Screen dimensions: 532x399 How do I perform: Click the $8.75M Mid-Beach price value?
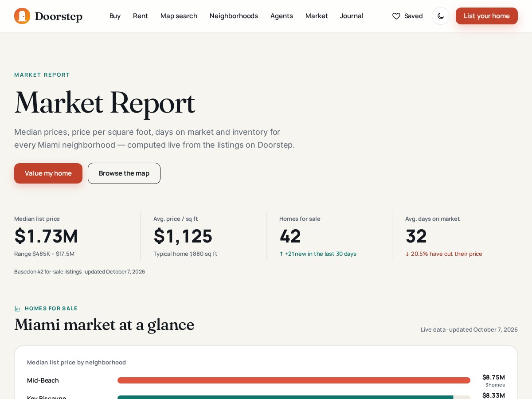493,377
